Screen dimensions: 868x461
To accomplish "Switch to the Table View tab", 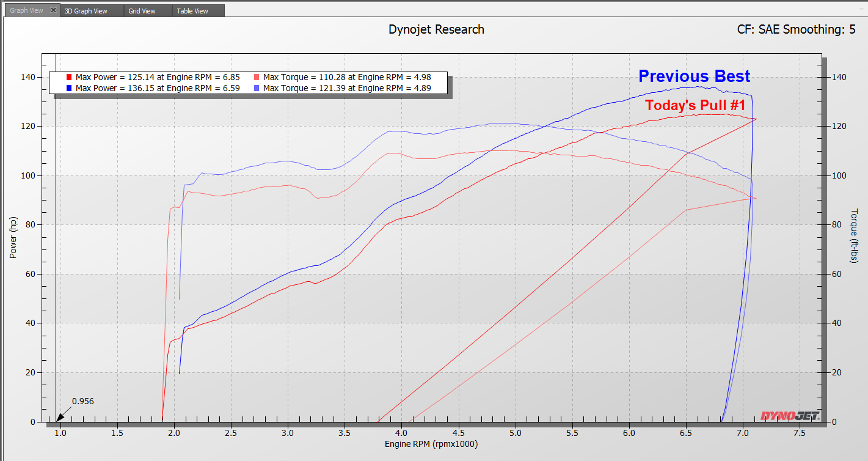I will pyautogui.click(x=192, y=10).
